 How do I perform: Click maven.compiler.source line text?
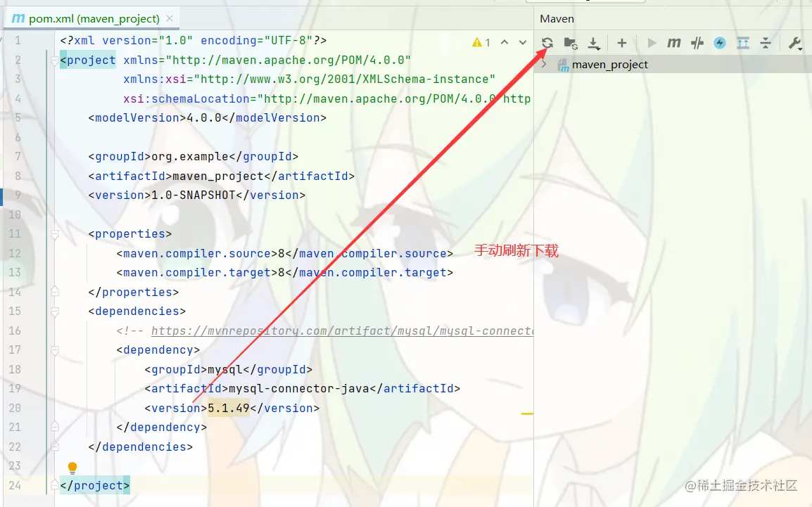coord(285,253)
